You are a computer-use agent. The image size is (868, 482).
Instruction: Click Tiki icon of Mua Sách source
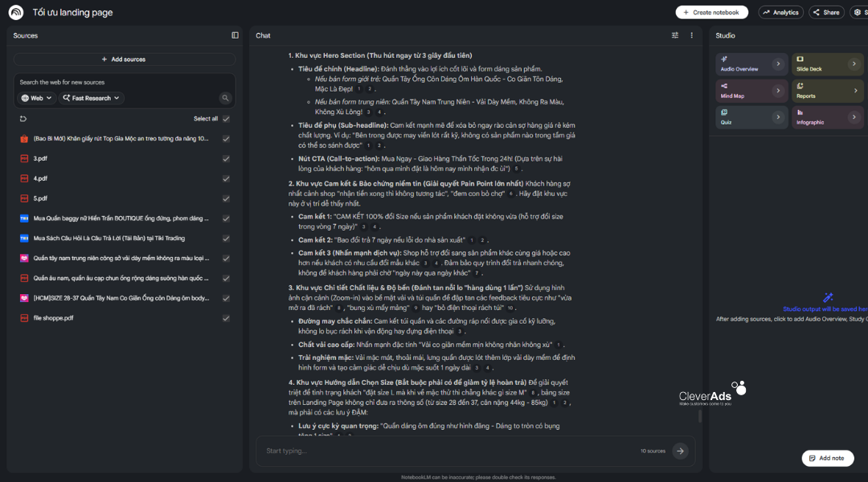click(x=24, y=239)
